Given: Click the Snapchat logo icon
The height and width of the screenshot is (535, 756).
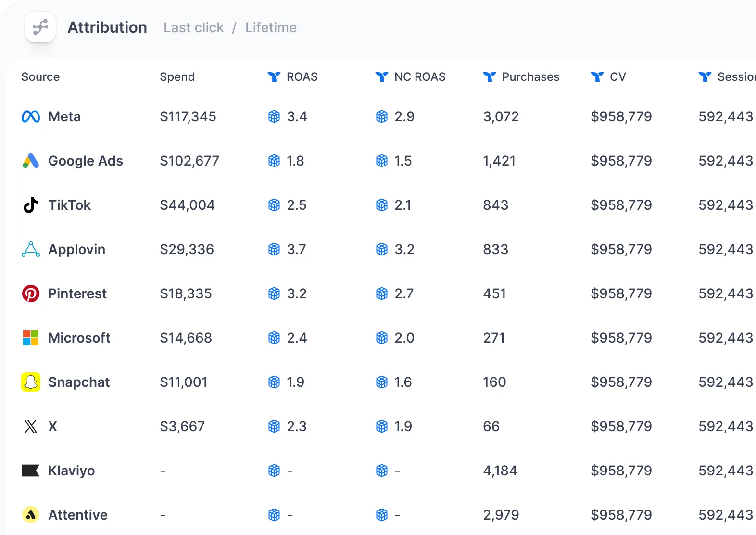Looking at the screenshot, I should point(31,382).
